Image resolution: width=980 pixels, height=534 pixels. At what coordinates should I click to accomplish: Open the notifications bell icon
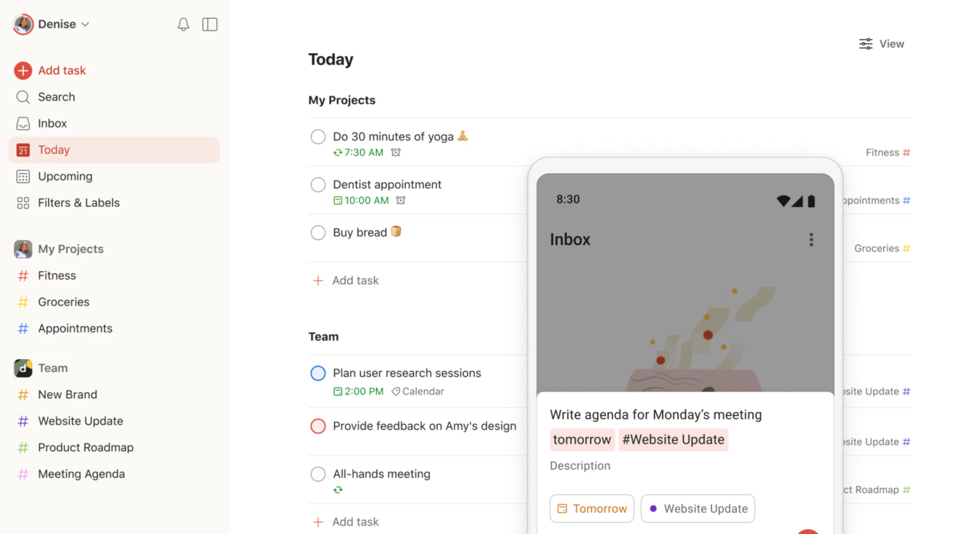click(x=183, y=24)
